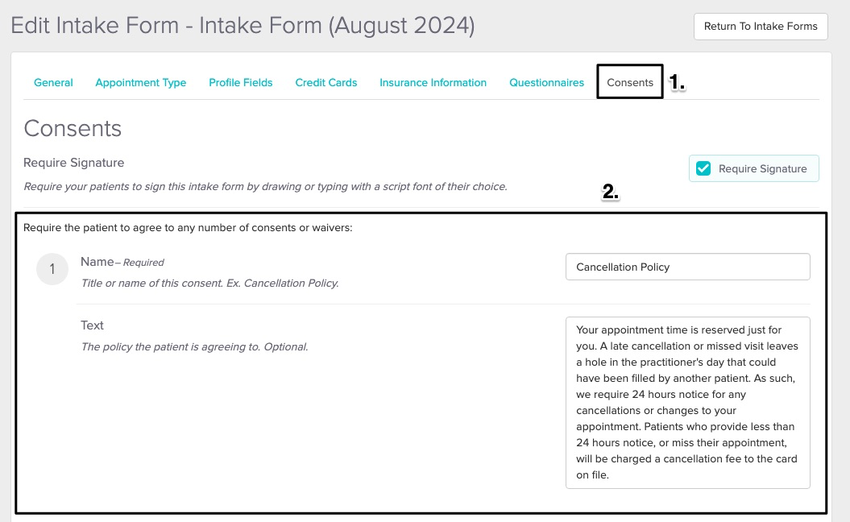The image size is (850, 522).
Task: Click the consent number 1 circle badge
Action: pos(52,269)
